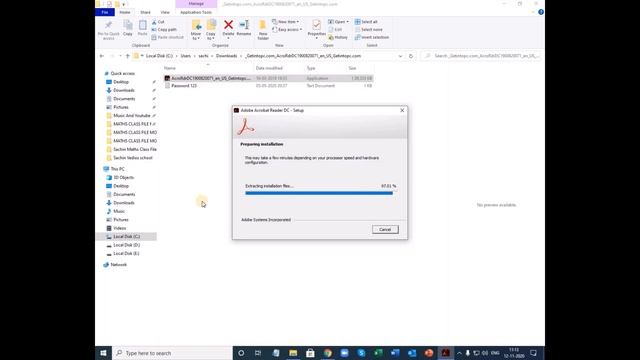This screenshot has height=360, width=640.
Task: Open Music under This PC
Action: [x=119, y=211]
